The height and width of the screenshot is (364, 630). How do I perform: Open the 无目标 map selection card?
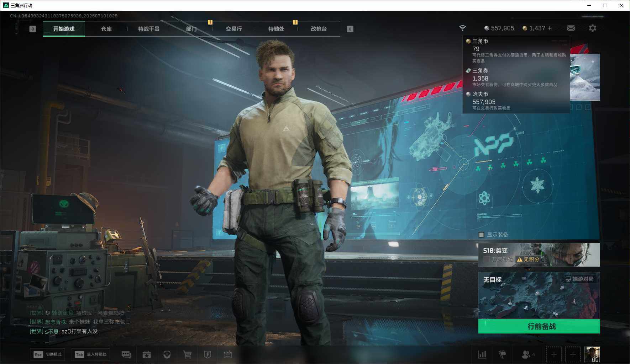point(539,295)
